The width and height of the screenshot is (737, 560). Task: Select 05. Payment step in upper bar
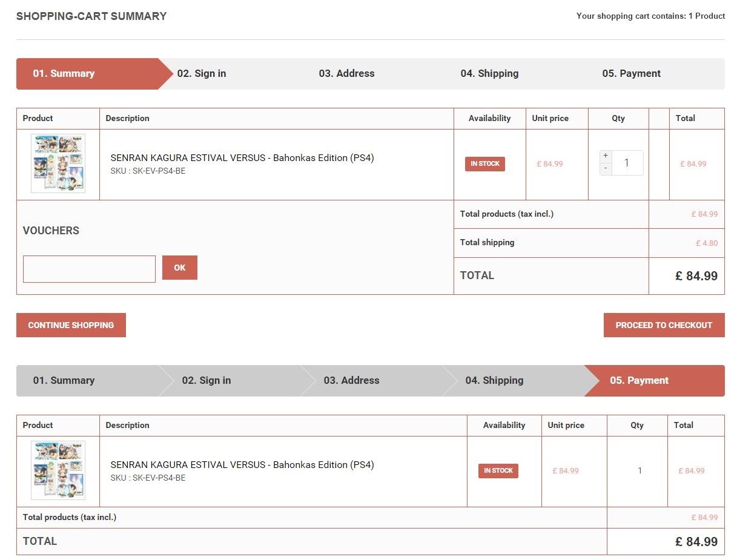(x=631, y=74)
